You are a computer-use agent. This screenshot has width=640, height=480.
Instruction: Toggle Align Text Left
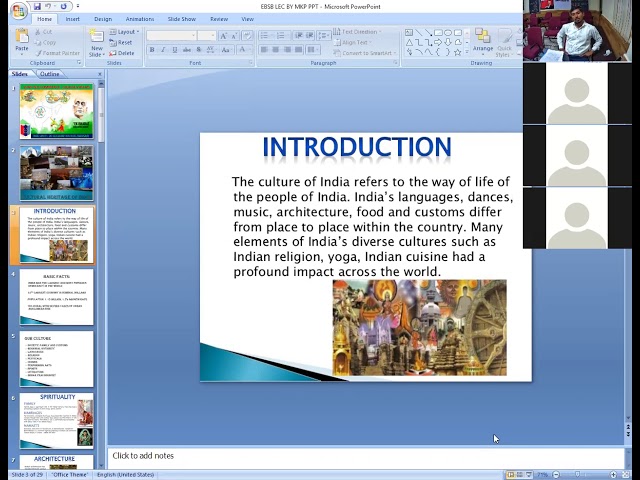(x=264, y=50)
